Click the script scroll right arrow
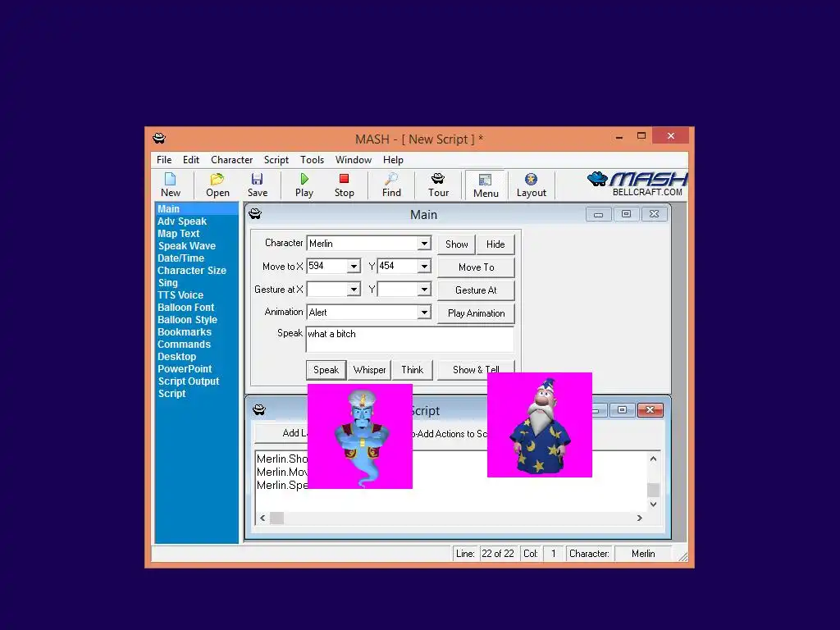Screen dimensions: 840x630 point(639,518)
